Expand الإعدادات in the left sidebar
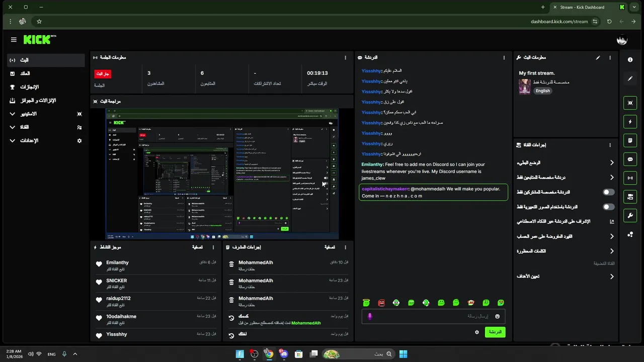The height and width of the screenshot is (362, 644). tap(46, 141)
